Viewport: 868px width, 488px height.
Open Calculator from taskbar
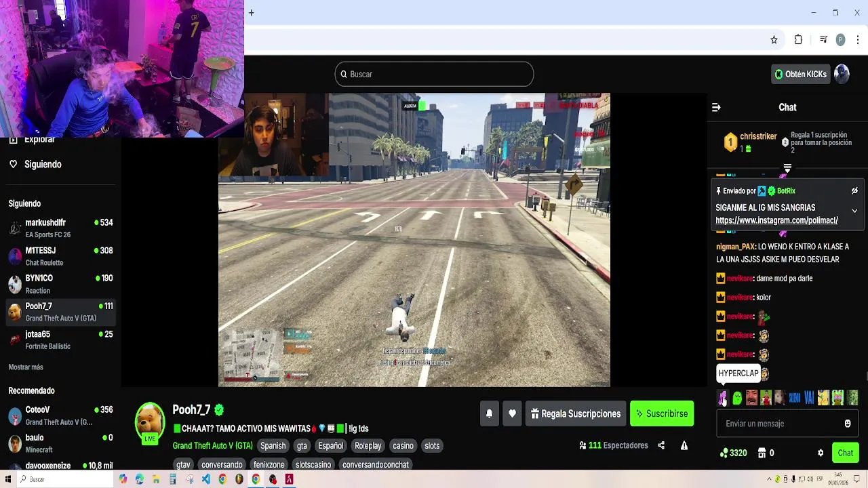[x=173, y=479]
